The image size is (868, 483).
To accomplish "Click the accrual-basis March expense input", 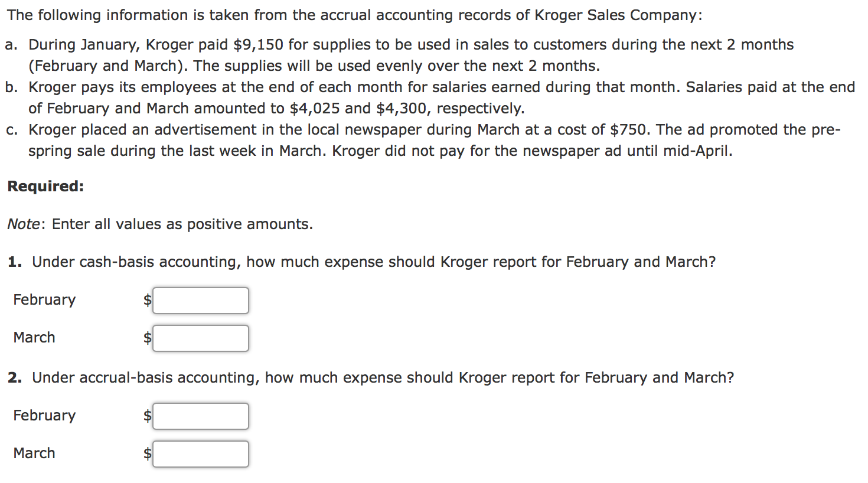I will point(201,454).
